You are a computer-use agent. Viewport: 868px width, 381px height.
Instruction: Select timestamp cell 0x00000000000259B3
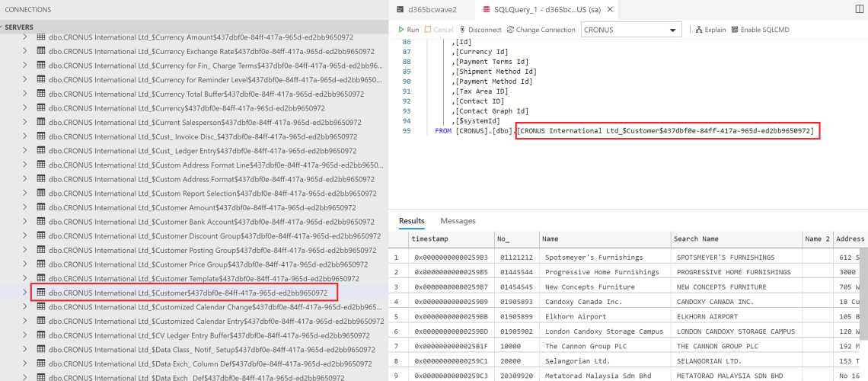point(451,258)
